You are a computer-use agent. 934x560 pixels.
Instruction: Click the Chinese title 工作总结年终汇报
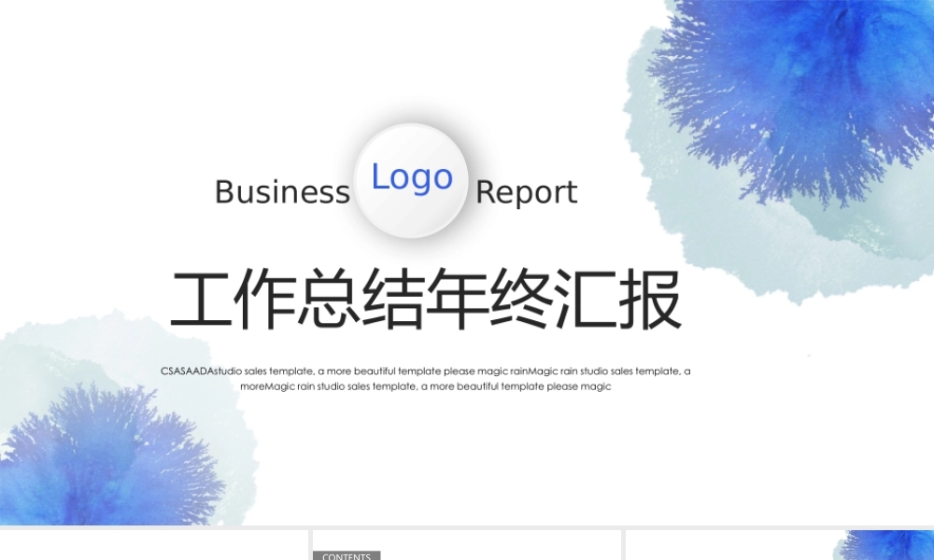426,301
